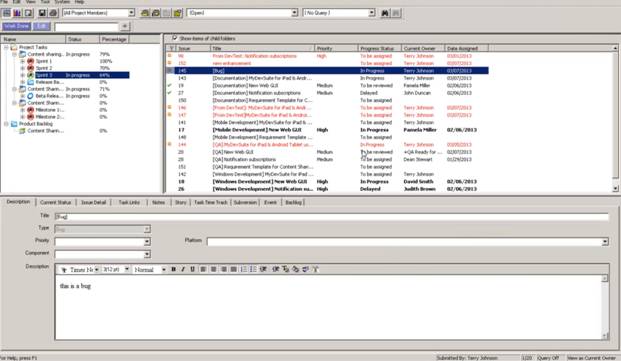Open the All Project Members dropdown
The image size is (621, 361).
[x=131, y=13]
